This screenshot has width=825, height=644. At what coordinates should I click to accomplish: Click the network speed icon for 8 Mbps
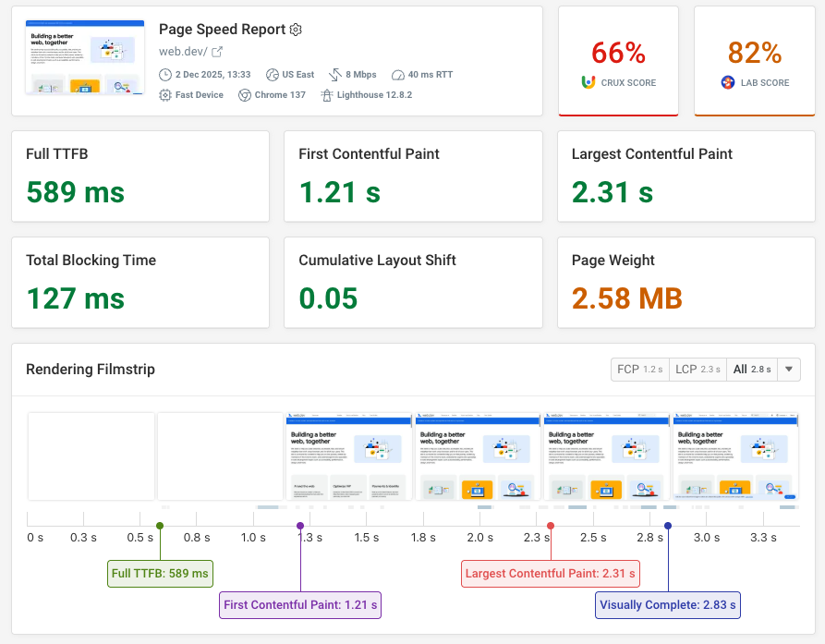pos(334,74)
